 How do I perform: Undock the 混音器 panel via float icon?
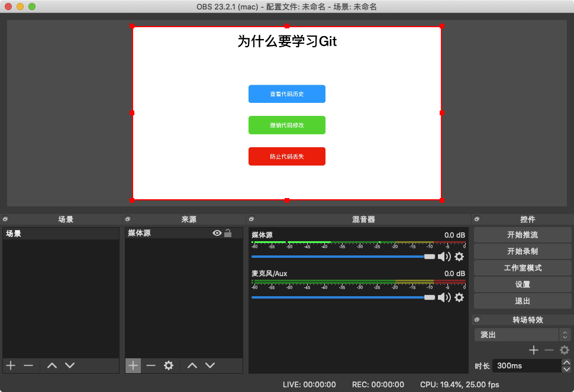click(251, 219)
